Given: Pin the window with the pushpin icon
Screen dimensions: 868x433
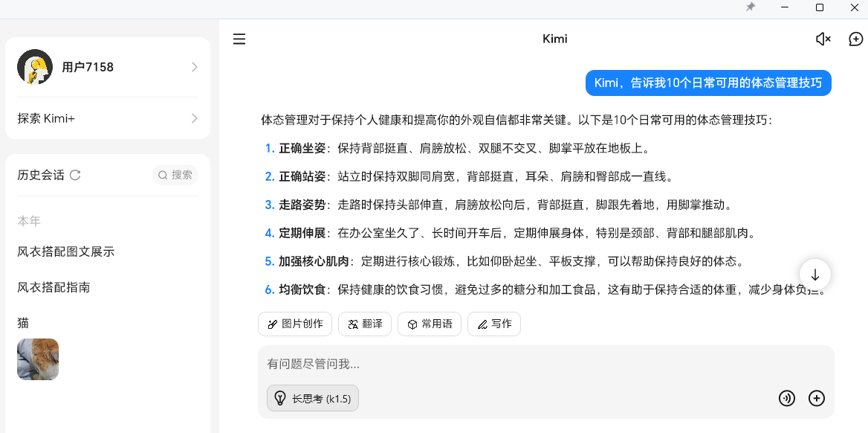Looking at the screenshot, I should tap(751, 7).
